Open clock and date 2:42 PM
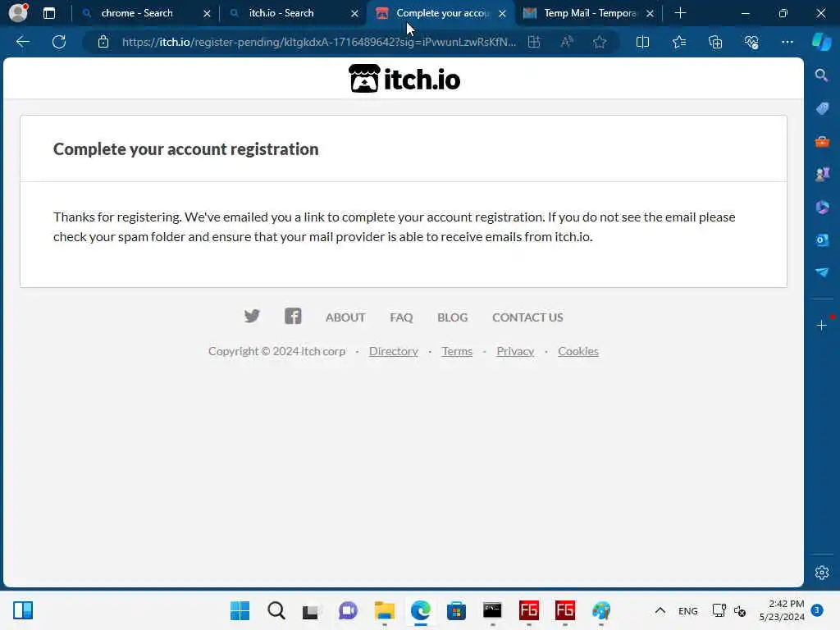This screenshot has width=840, height=630. click(x=782, y=610)
